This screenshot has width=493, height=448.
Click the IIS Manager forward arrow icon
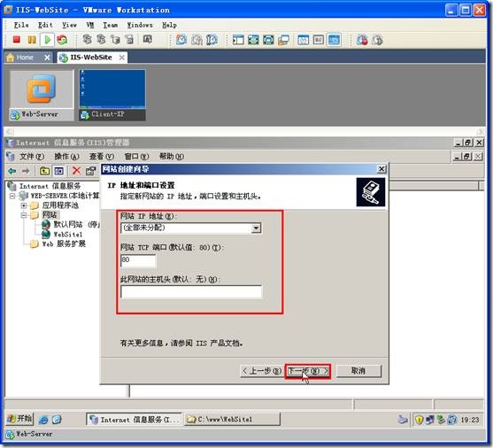(x=26, y=171)
